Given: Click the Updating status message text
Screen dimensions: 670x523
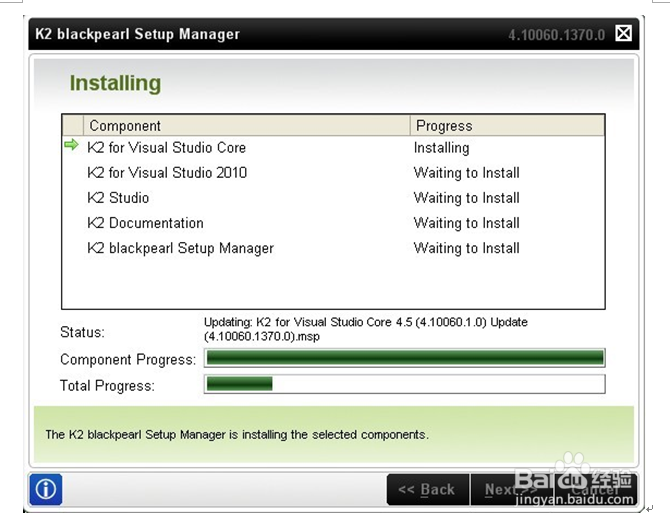Looking at the screenshot, I should (366, 329).
